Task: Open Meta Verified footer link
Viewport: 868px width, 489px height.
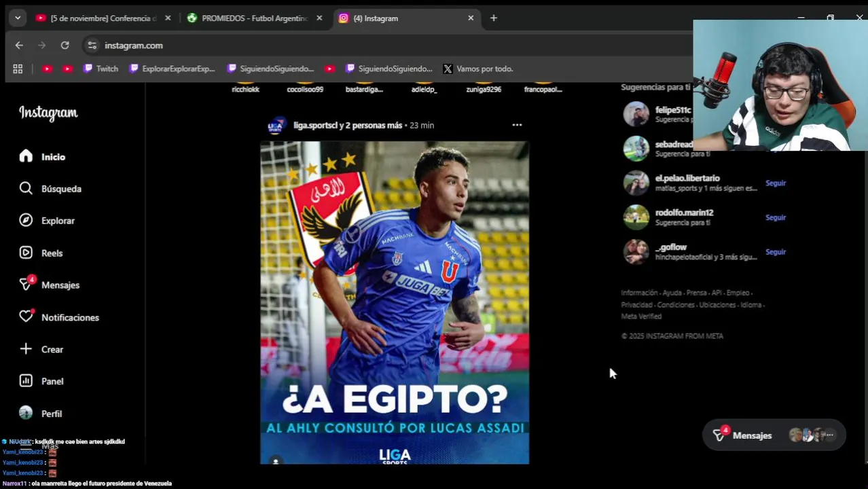Action: coord(641,316)
